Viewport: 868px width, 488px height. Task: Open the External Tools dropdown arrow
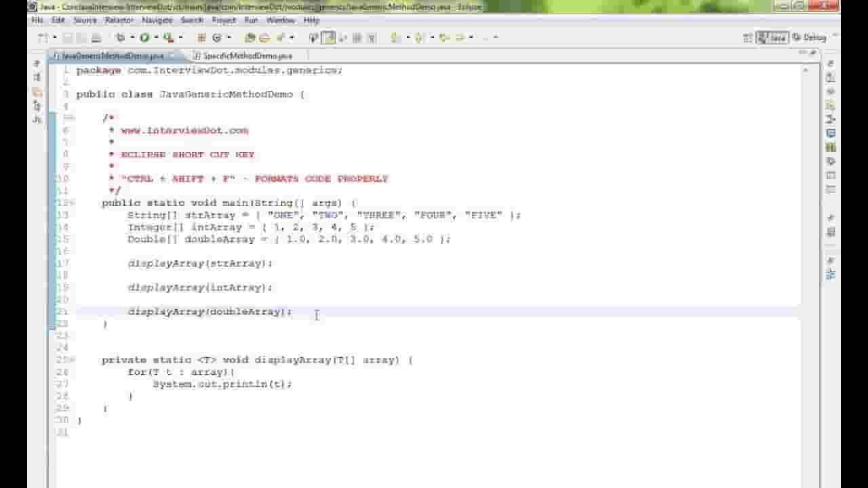click(x=180, y=38)
